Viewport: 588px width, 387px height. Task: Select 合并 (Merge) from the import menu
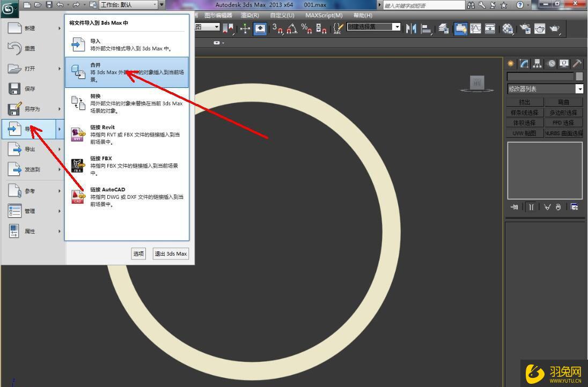click(x=127, y=72)
